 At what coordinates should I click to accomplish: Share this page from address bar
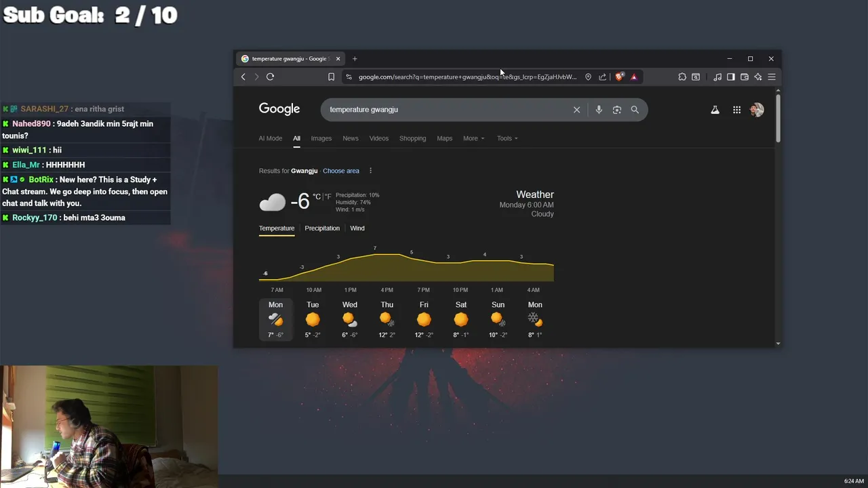(x=602, y=77)
